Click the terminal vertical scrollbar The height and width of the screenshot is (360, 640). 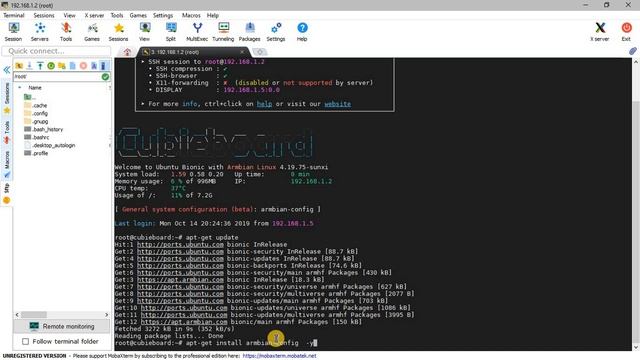pyautogui.click(x=636, y=204)
